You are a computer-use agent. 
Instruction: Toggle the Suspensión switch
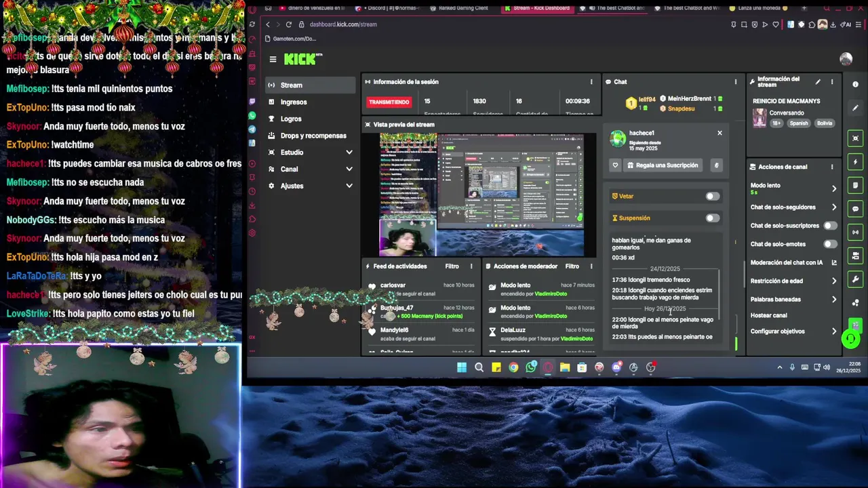pyautogui.click(x=712, y=218)
